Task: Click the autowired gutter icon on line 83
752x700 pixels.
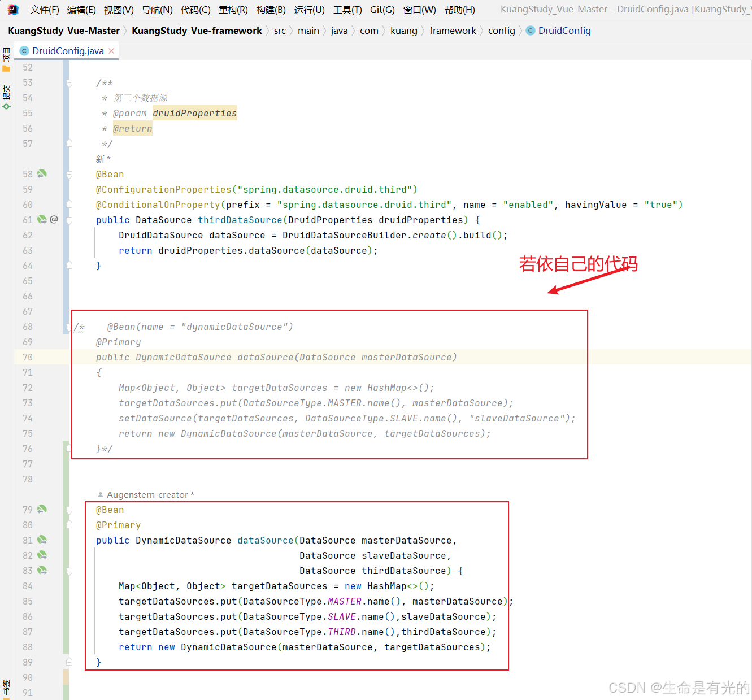Action: pos(42,570)
